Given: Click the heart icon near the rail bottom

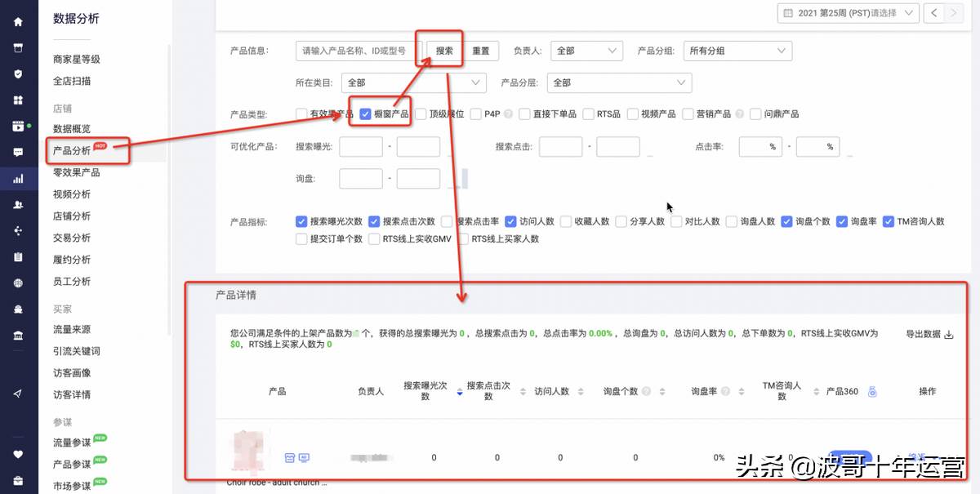Looking at the screenshot, I should pyautogui.click(x=18, y=455).
